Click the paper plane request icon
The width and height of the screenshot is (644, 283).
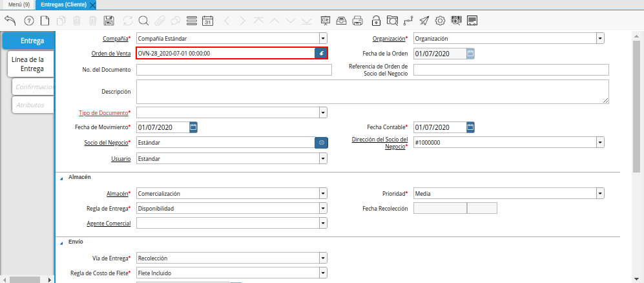click(424, 21)
